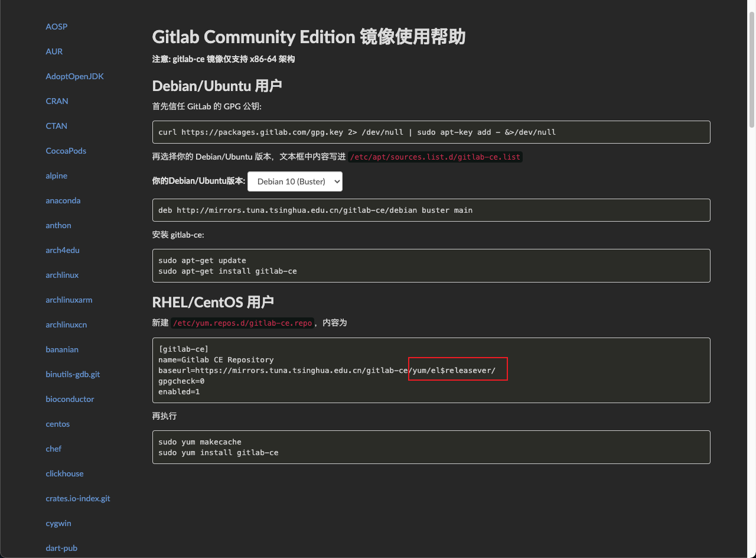Click the anthon sidebar entry
756x558 pixels.
click(x=58, y=225)
